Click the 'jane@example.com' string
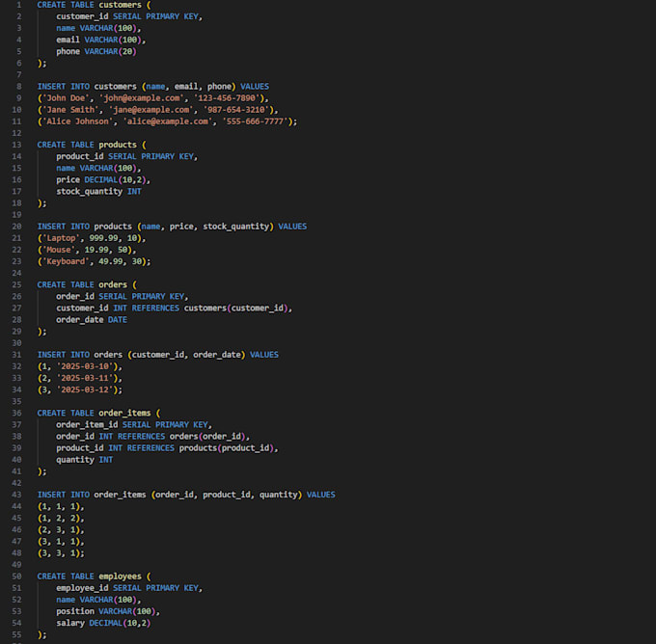The image size is (656, 644). pos(151,110)
